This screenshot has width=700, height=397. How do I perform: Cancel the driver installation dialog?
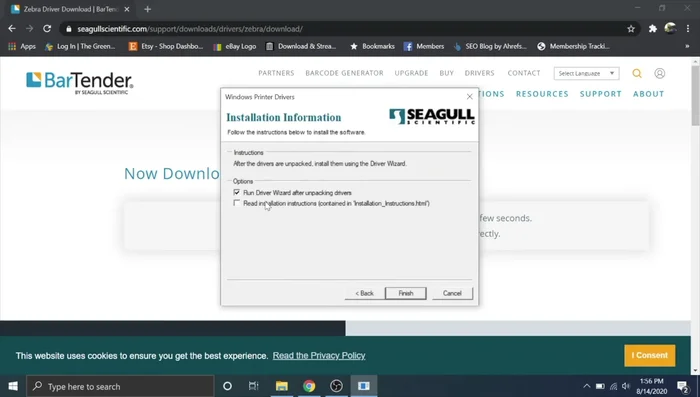pyautogui.click(x=452, y=293)
